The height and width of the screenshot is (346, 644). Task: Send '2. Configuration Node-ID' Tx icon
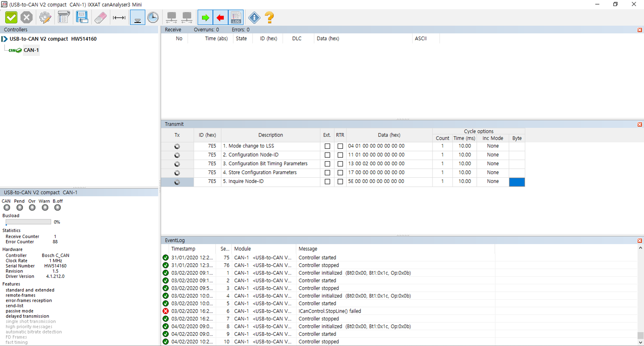click(177, 155)
